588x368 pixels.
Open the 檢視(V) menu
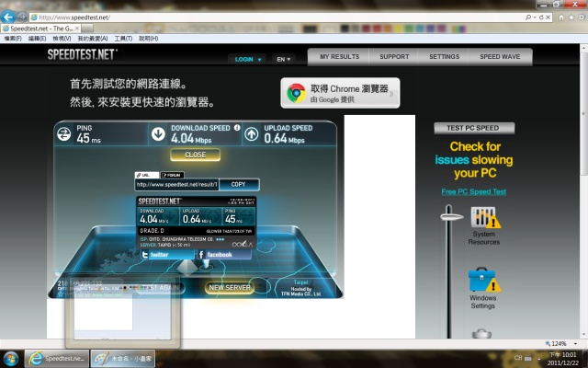coord(62,39)
